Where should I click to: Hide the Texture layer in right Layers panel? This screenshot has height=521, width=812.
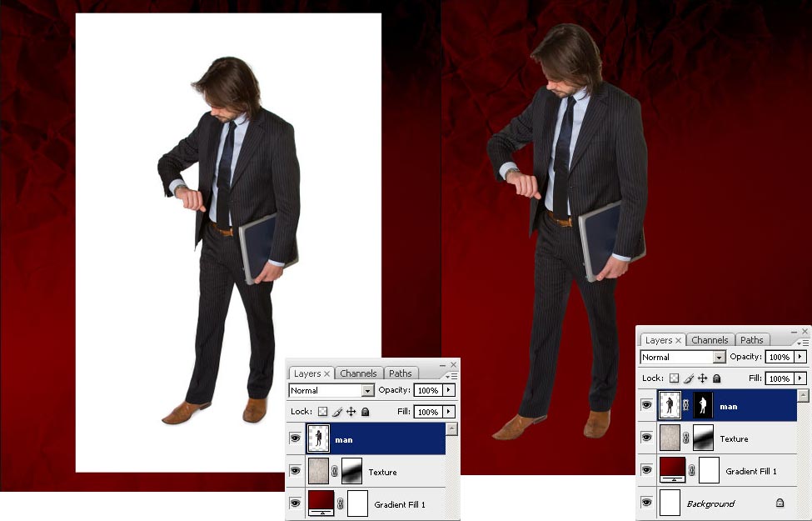(x=647, y=438)
